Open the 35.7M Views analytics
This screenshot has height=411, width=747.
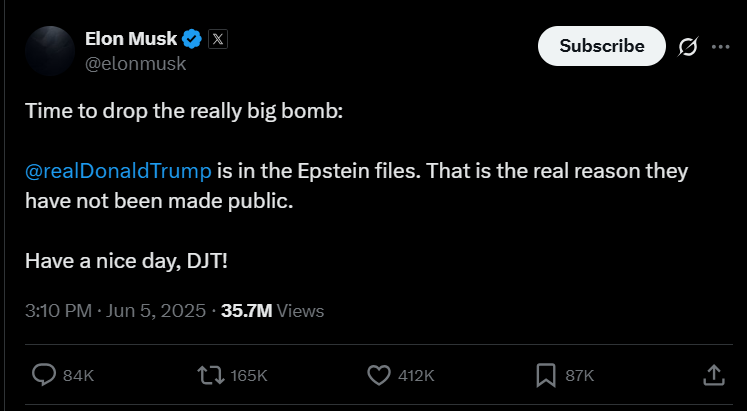273,311
